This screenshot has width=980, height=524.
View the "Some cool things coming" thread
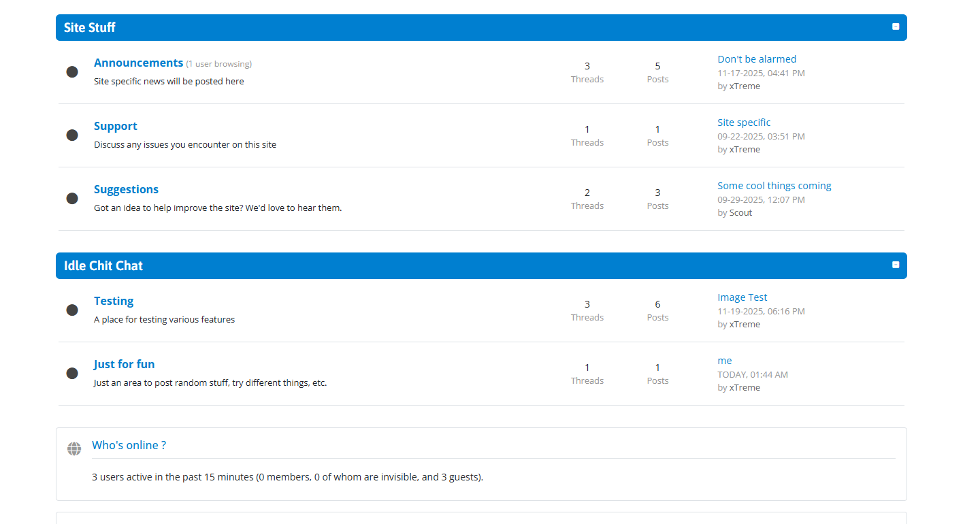(774, 186)
